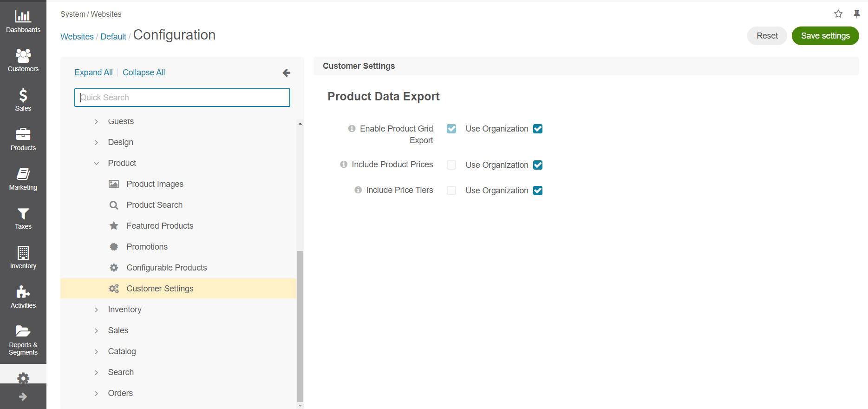
Task: Show info tooltip for Enable Product Grid Export
Action: [x=352, y=128]
